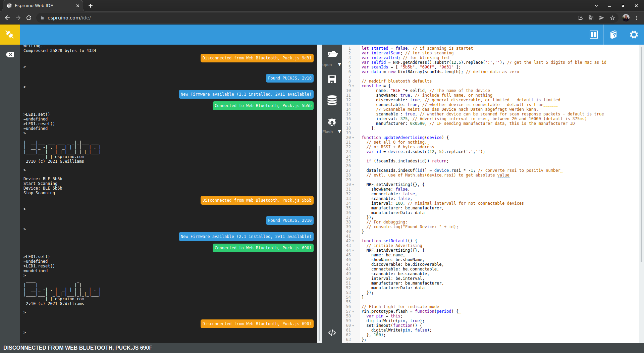644x353 pixels.
Task: Click the terminal scrollbar
Action: (319, 244)
